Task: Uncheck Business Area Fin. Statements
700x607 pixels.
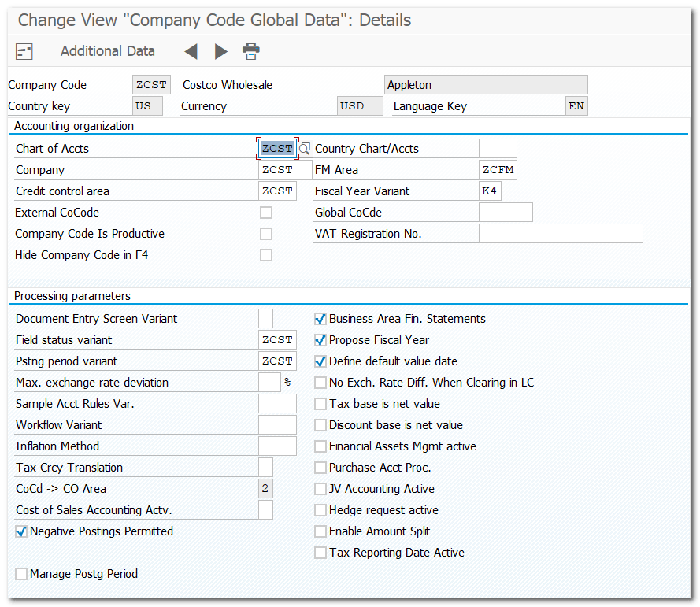Action: click(x=320, y=319)
